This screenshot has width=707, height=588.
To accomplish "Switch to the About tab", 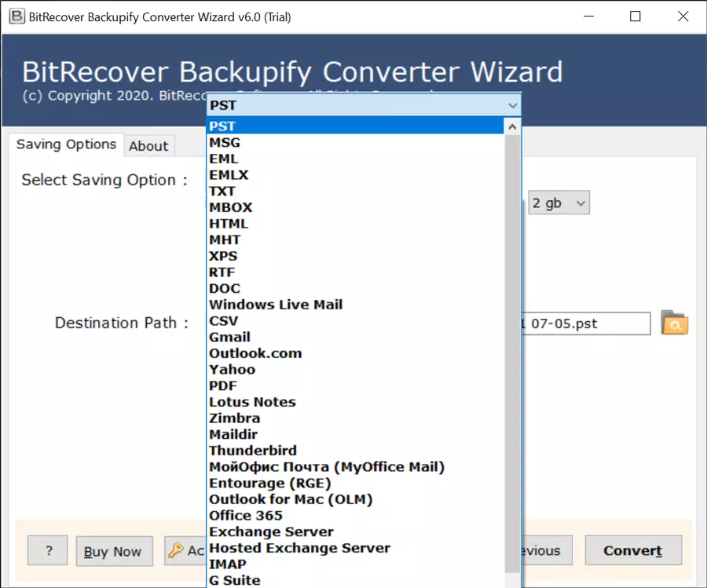I will coord(148,146).
